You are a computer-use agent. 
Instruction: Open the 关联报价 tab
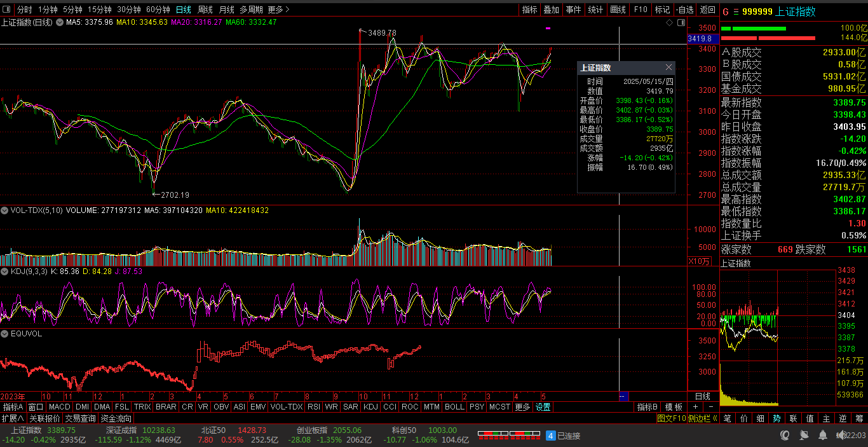44,418
